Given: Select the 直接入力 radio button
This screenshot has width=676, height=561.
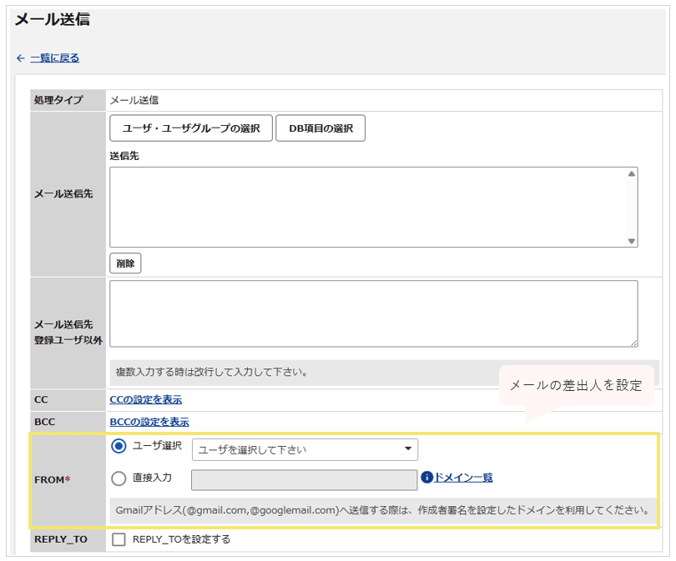Looking at the screenshot, I should coord(119,479).
